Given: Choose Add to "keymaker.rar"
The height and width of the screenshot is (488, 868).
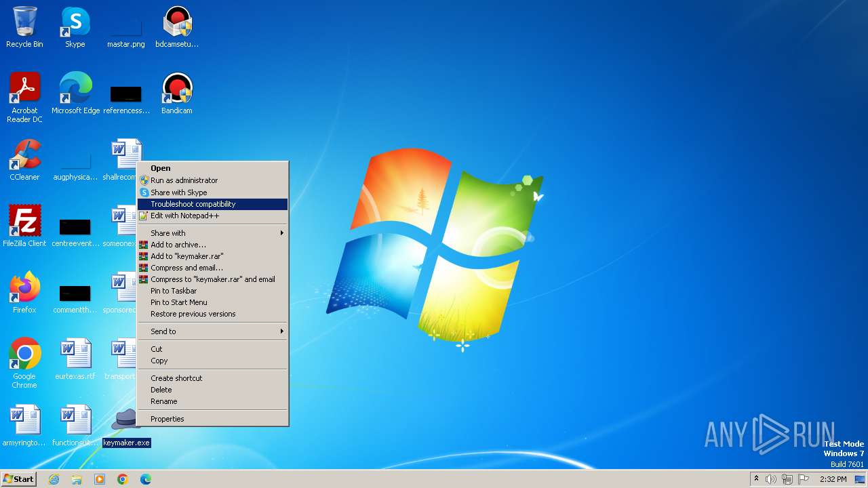Looking at the screenshot, I should click(x=213, y=256).
